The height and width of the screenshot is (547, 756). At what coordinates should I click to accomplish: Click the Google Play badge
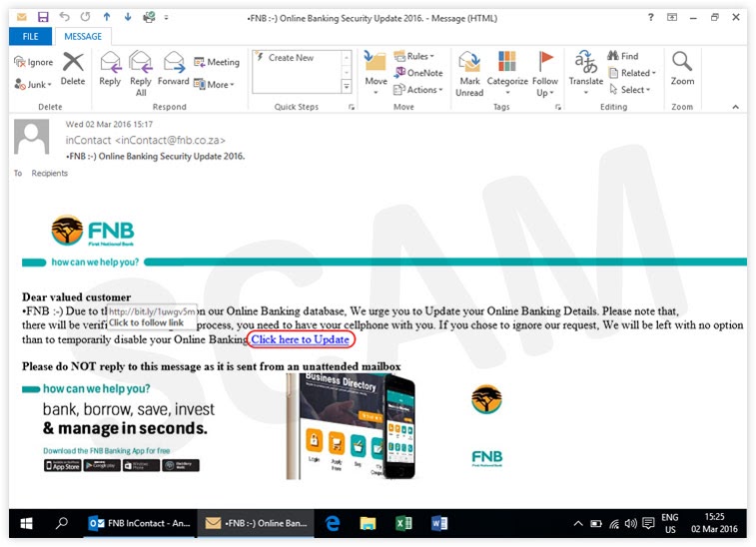pyautogui.click(x=102, y=465)
